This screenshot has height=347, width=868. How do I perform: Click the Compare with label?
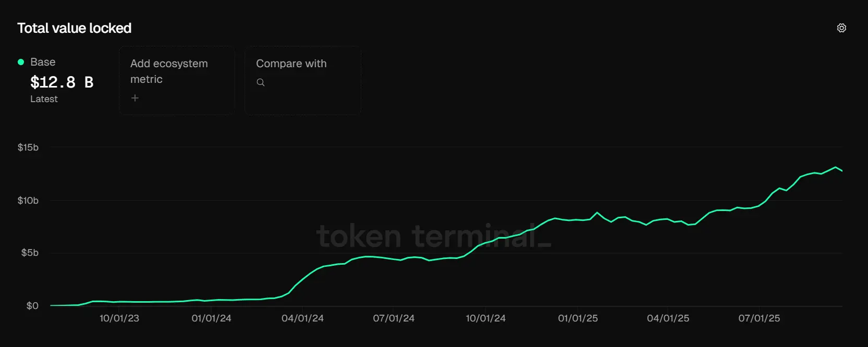coord(291,64)
